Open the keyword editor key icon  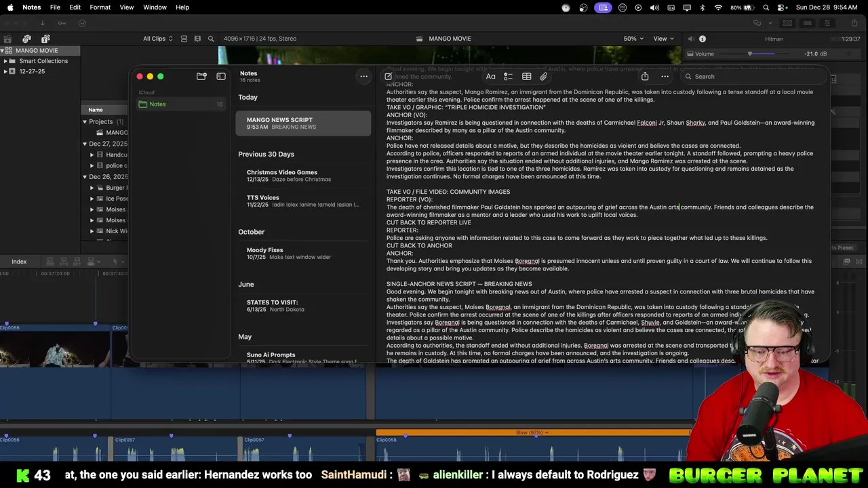tap(62, 23)
